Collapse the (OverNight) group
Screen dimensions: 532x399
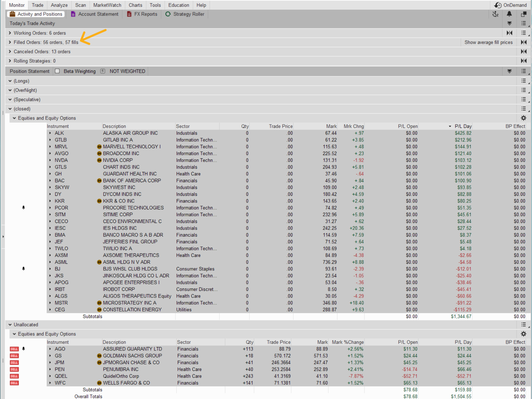tap(10, 90)
